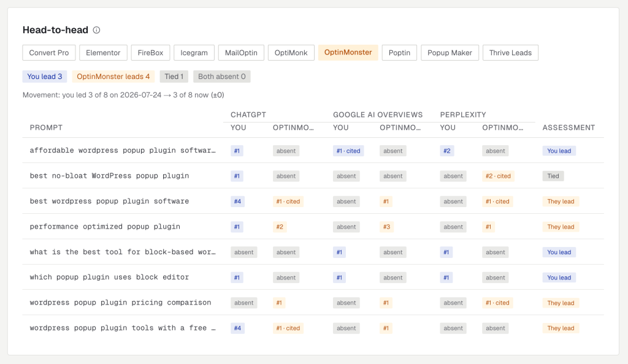
Task: Filter by Tied 1 chip
Action: (174, 77)
